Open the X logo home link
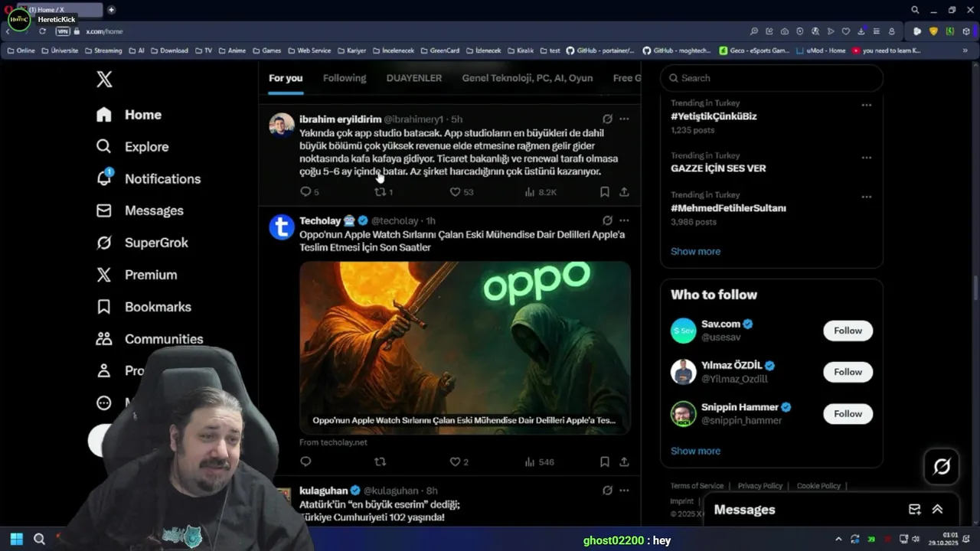 pyautogui.click(x=104, y=79)
